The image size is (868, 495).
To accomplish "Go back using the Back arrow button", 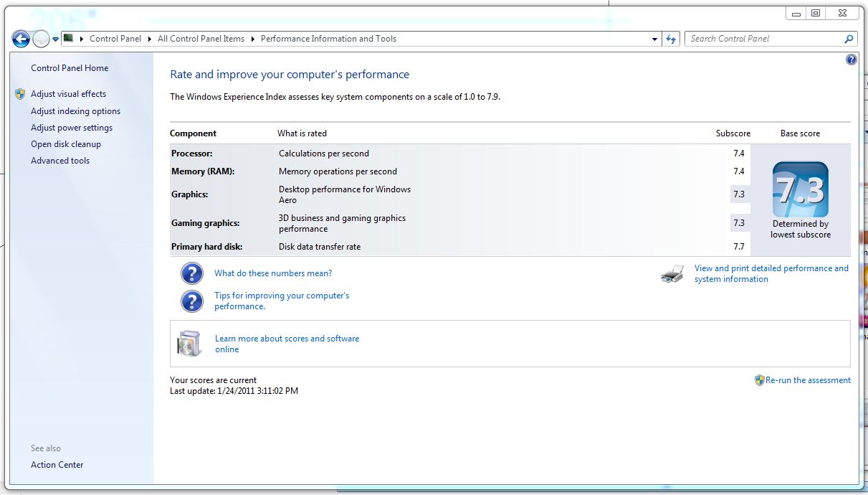I will point(21,39).
